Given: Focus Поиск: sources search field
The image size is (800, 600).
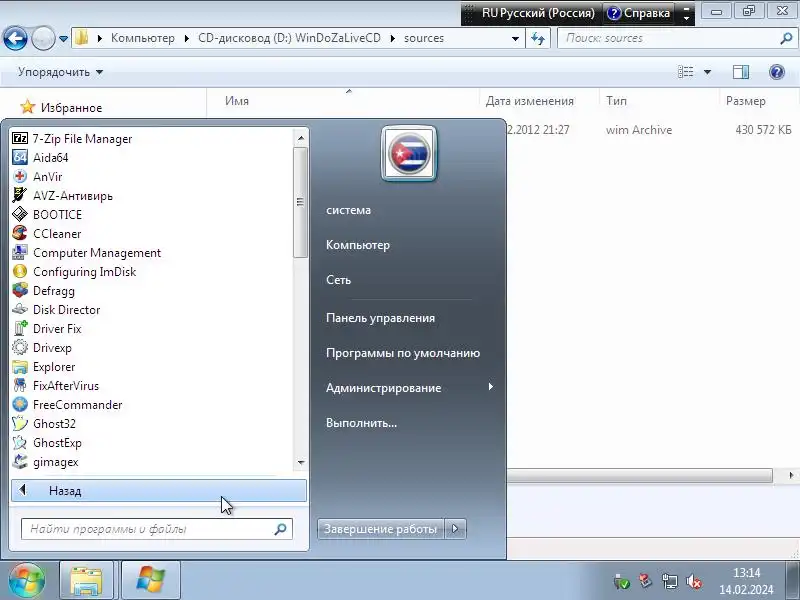Looking at the screenshot, I should point(677,38).
